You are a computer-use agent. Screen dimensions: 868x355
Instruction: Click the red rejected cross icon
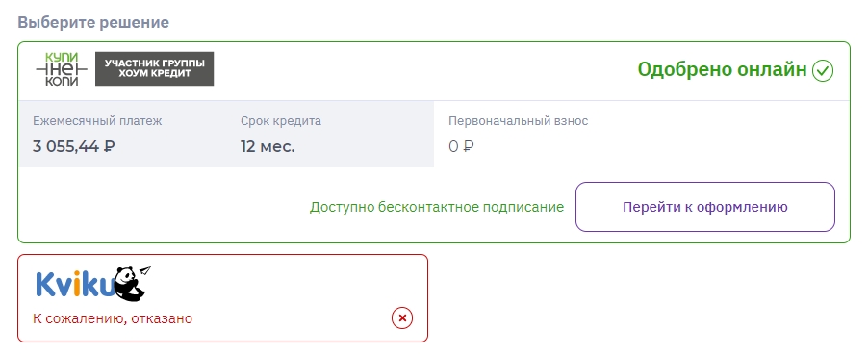coord(402,318)
